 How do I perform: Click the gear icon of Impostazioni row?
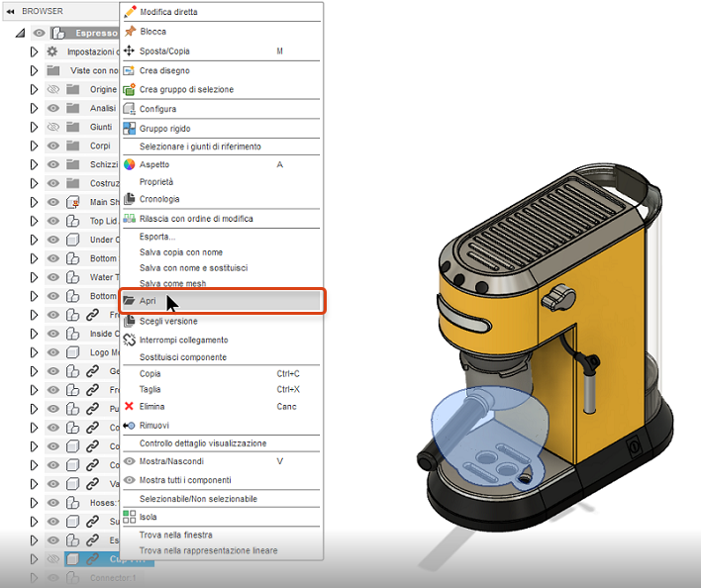click(x=52, y=51)
